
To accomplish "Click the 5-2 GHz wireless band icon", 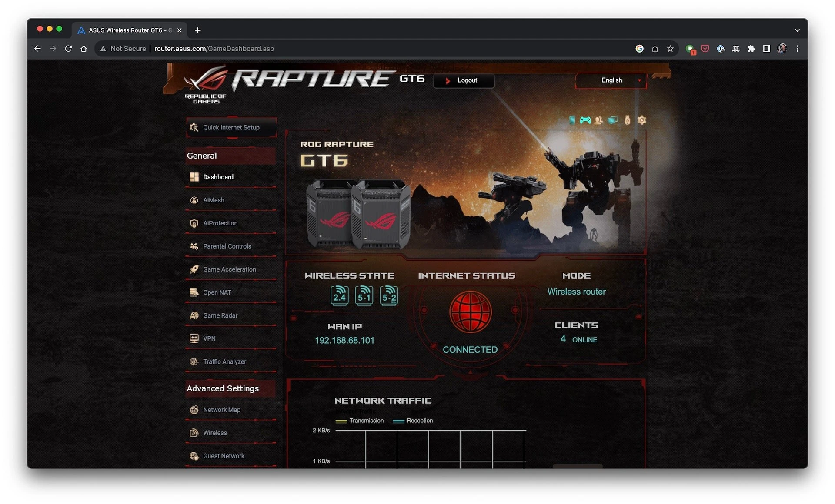I will pyautogui.click(x=389, y=296).
